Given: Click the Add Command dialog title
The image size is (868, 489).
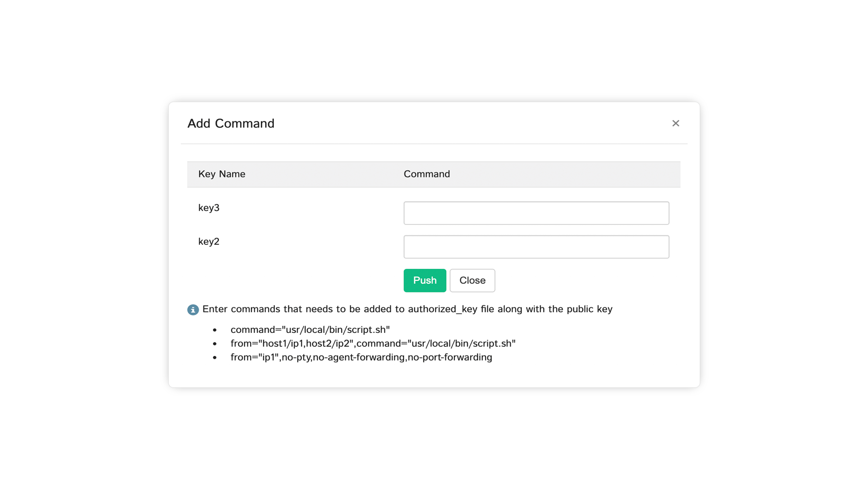Looking at the screenshot, I should click(231, 123).
